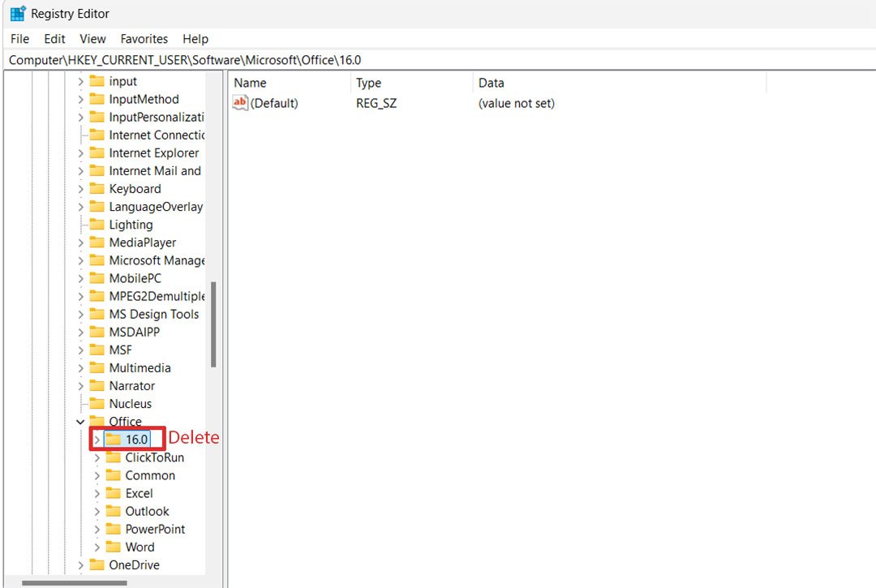Click the PowerPoint folder icon in tree
876x588 pixels.
coord(113,529)
